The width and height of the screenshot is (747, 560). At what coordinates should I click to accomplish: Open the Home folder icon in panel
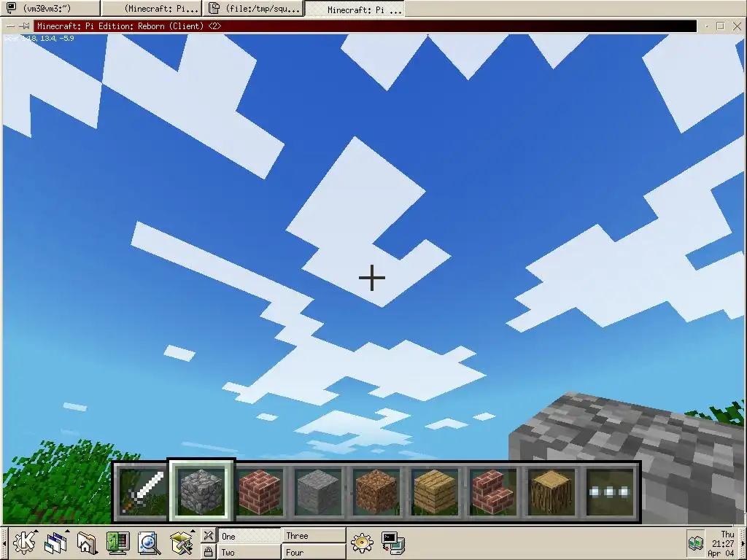86,542
